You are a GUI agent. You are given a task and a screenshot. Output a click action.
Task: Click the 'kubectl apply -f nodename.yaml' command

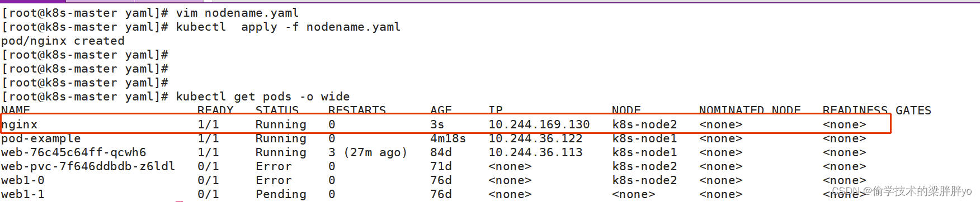tap(288, 27)
